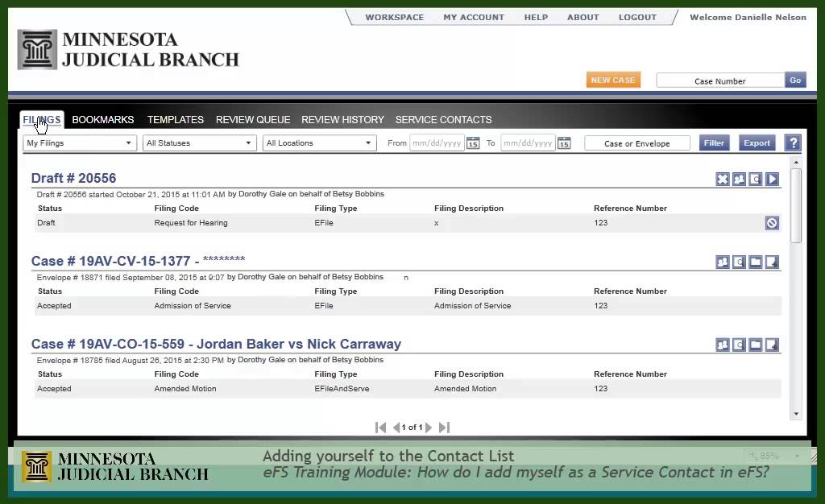This screenshot has height=504, width=825.
Task: Open service contacts for Case 19AV-CV-15-1377
Action: point(723,262)
